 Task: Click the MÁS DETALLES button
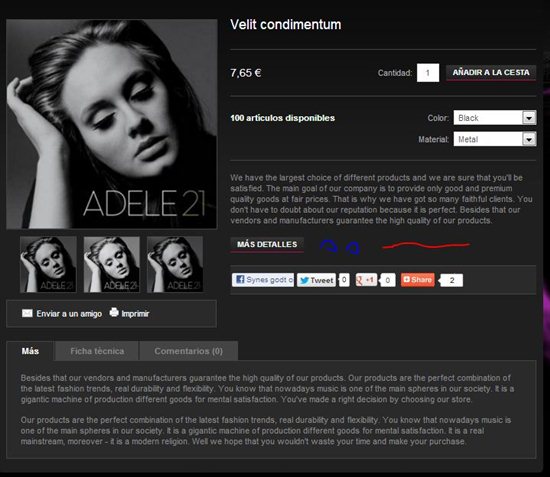coord(267,244)
